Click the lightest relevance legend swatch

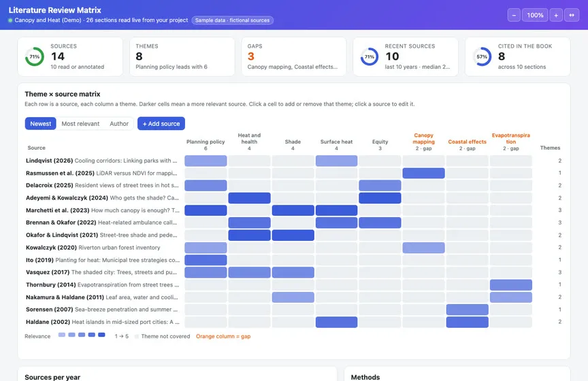point(62,335)
